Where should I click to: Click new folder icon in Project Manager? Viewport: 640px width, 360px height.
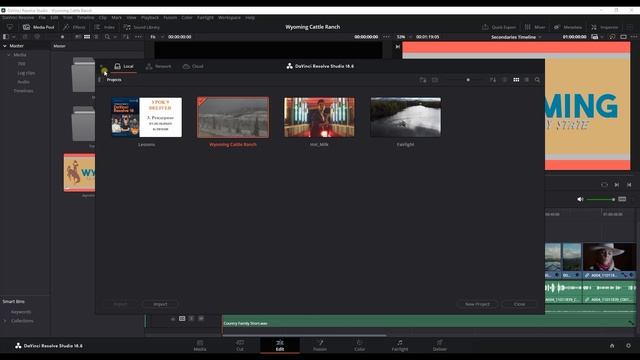click(423, 80)
